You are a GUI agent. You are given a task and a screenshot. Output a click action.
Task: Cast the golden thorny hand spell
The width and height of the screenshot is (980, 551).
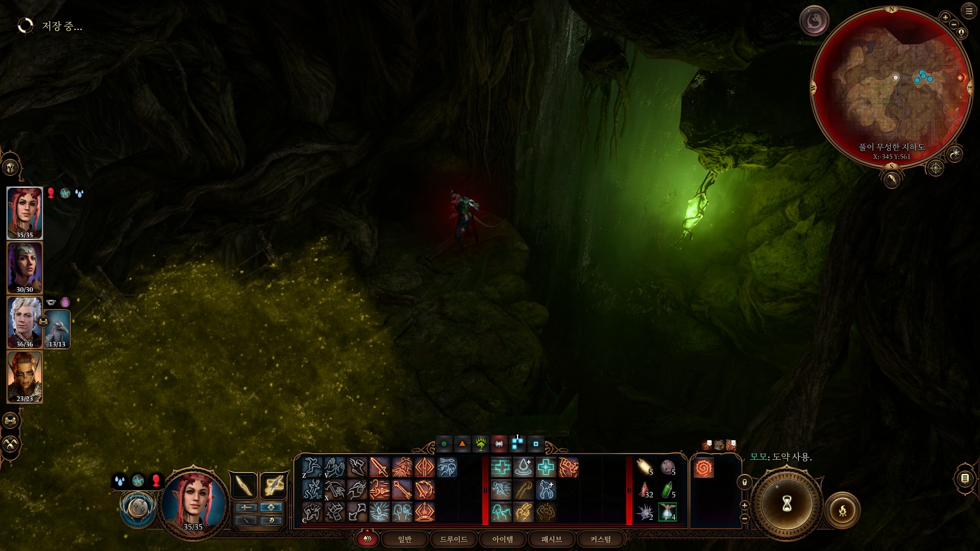tap(523, 512)
